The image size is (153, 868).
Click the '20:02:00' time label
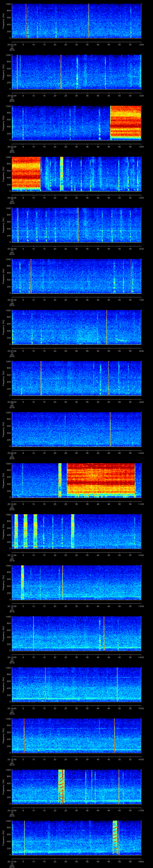coord(12,95)
